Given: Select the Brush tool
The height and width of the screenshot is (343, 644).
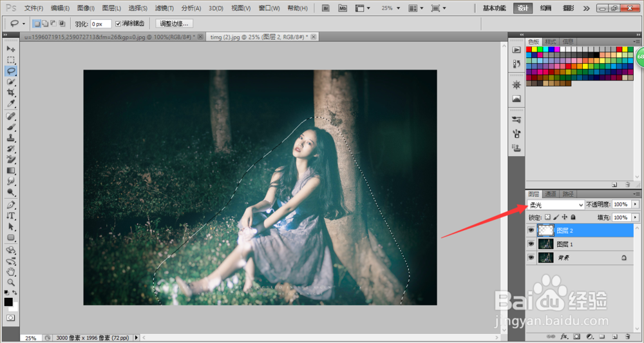Looking at the screenshot, I should coord(11,127).
